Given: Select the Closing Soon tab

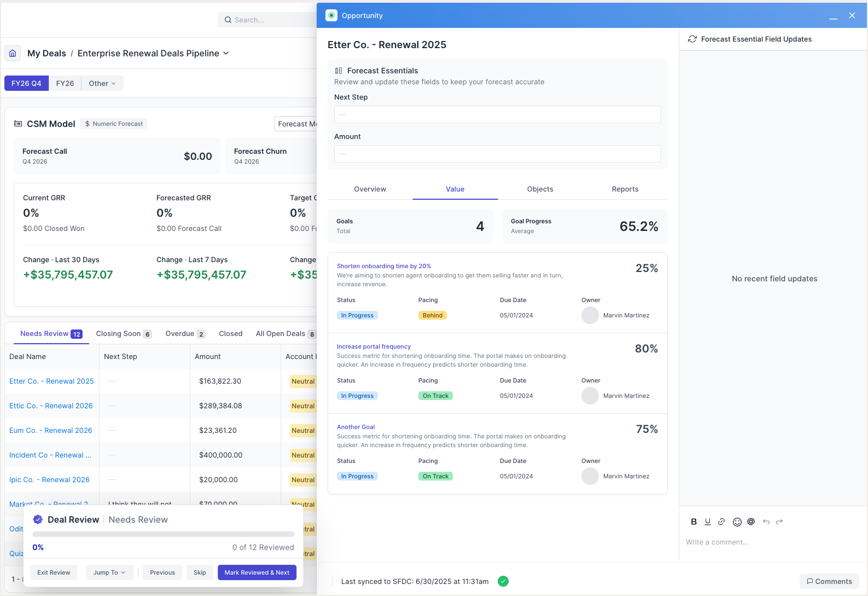Looking at the screenshot, I should 118,333.
